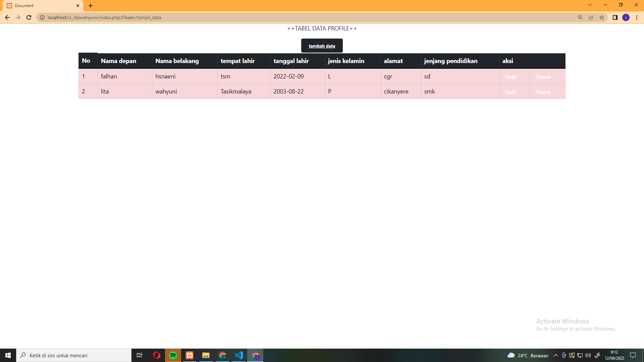The height and width of the screenshot is (362, 644).
Task: Click the taskbar search box
Action: 74,355
